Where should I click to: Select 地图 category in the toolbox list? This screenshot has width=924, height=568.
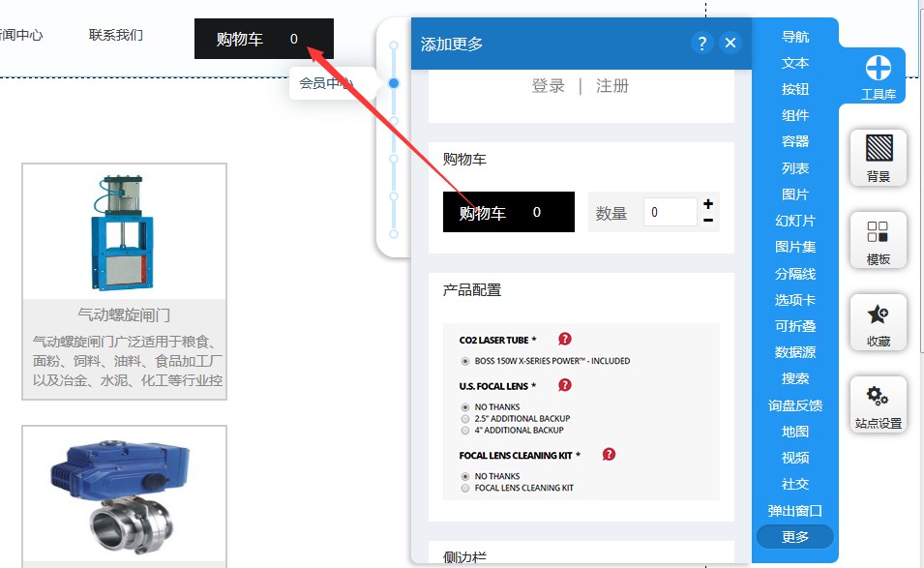pos(795,432)
